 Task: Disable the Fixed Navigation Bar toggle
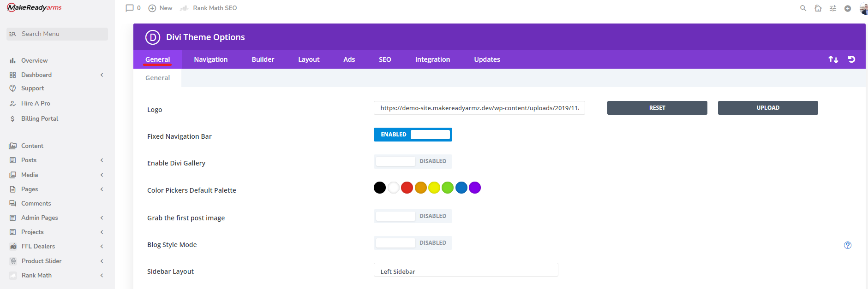point(413,135)
